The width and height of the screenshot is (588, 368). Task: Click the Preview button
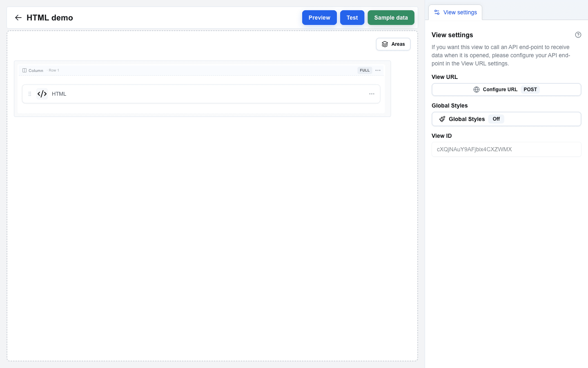point(319,18)
